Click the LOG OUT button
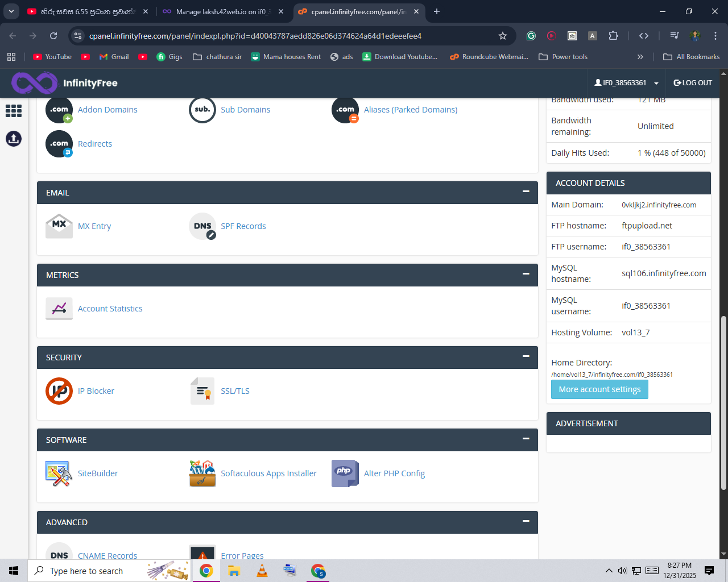Image resolution: width=728 pixels, height=582 pixels. point(693,83)
